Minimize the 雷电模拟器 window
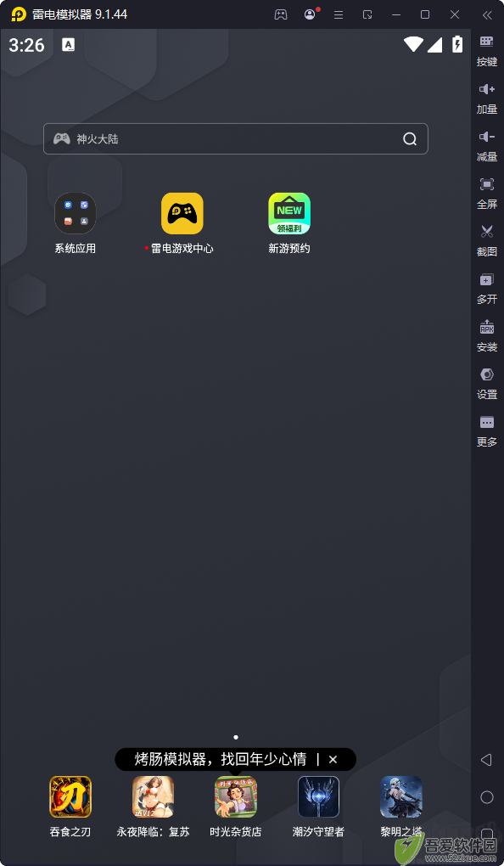This screenshot has height=866, width=504. click(395, 15)
